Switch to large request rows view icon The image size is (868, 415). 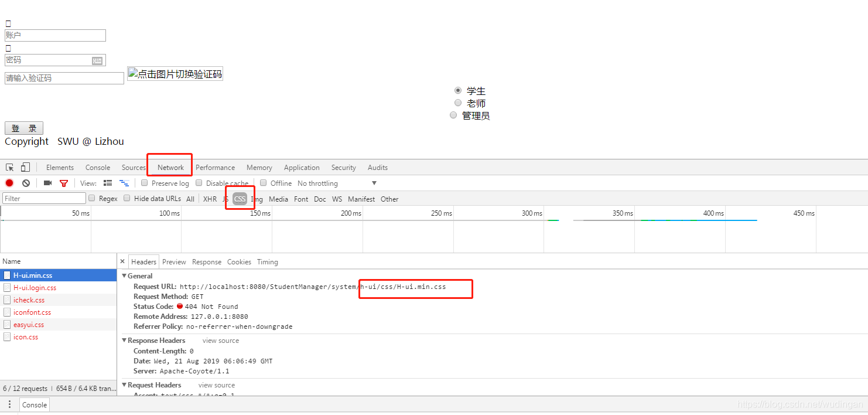click(108, 183)
